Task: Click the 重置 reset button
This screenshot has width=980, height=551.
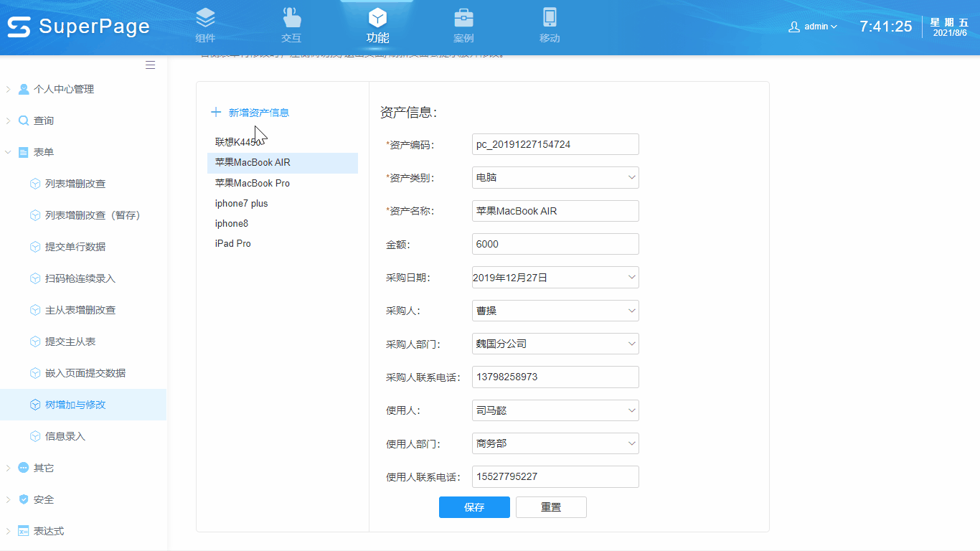Action: 551,507
